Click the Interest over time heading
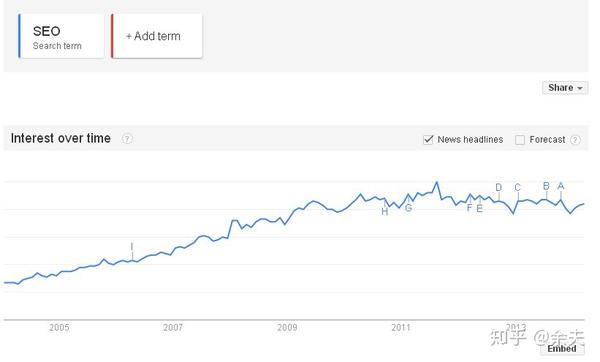Viewport: 600px width, 362px height. point(61,138)
